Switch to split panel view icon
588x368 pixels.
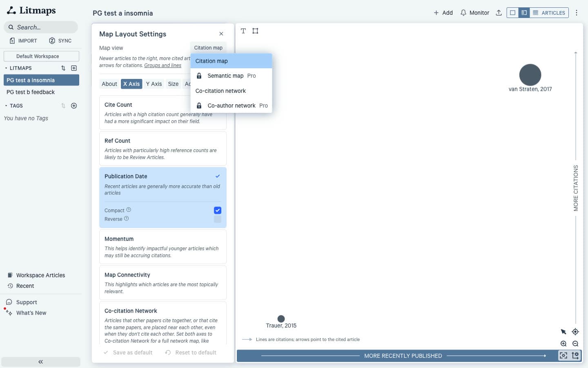click(x=524, y=13)
